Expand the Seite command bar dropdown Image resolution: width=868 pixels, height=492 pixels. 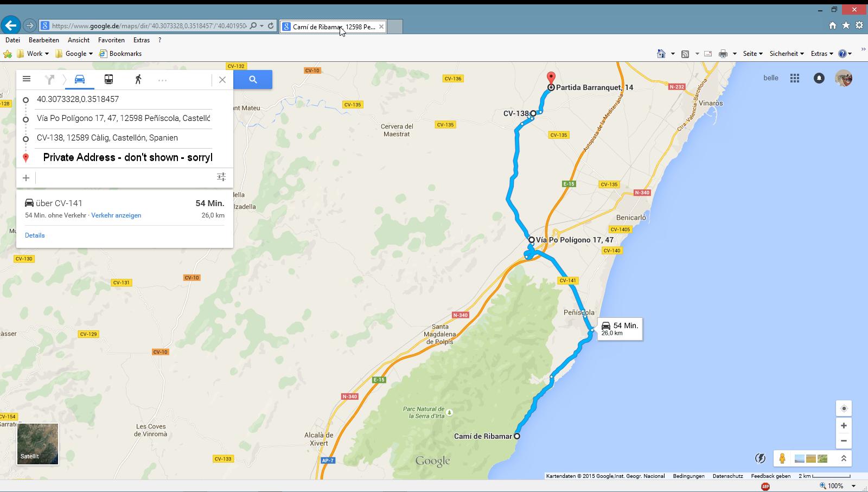click(752, 54)
